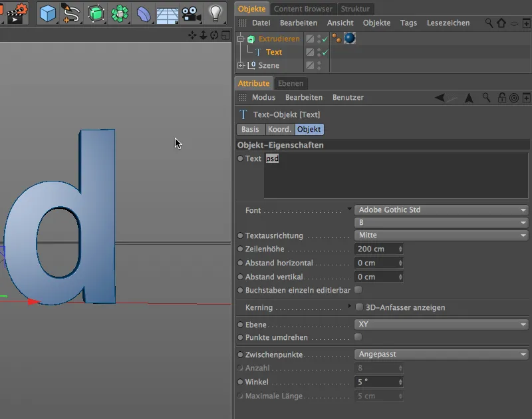532x419 pixels.
Task: Click Abstand horizontal stepper arrows
Action: pos(400,263)
